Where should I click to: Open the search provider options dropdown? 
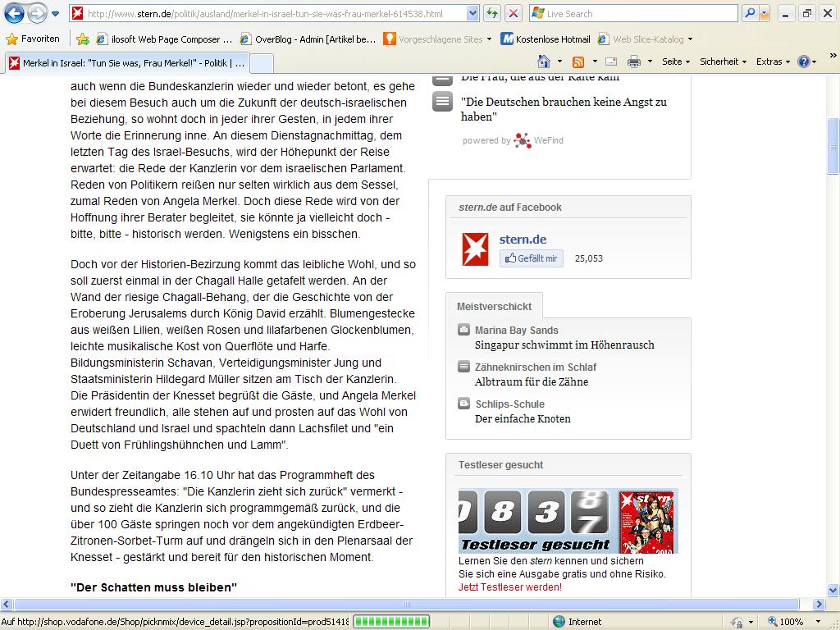pyautogui.click(x=765, y=14)
